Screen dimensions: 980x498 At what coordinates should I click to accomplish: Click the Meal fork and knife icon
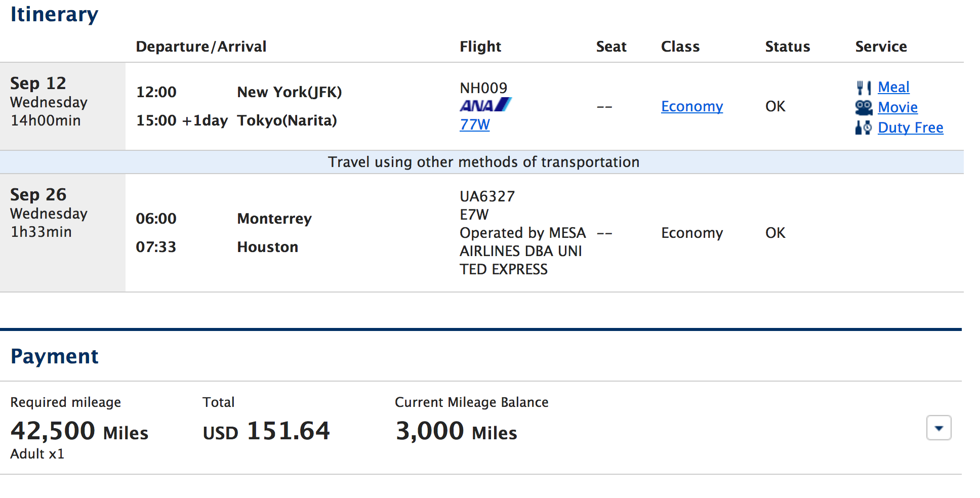point(864,88)
